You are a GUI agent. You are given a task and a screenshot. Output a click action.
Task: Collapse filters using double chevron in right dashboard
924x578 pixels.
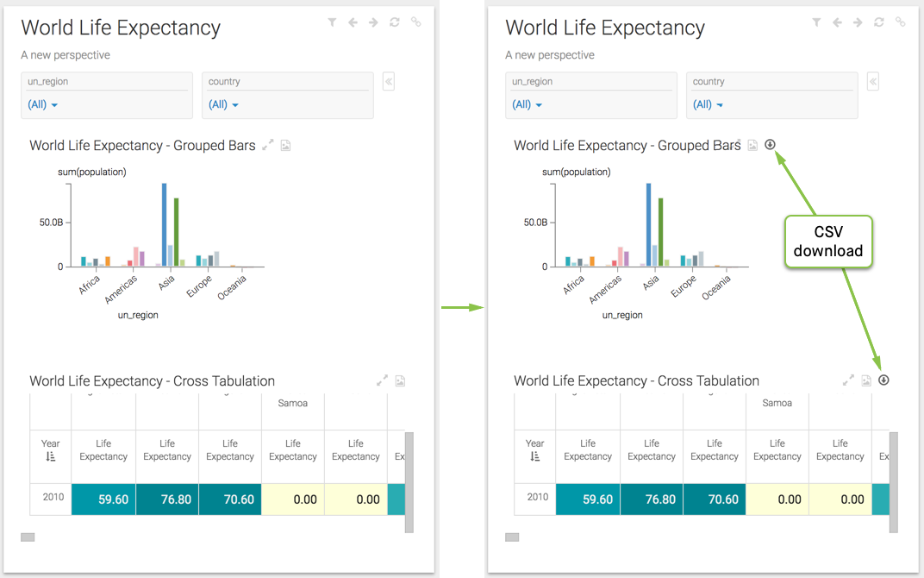pyautogui.click(x=873, y=82)
